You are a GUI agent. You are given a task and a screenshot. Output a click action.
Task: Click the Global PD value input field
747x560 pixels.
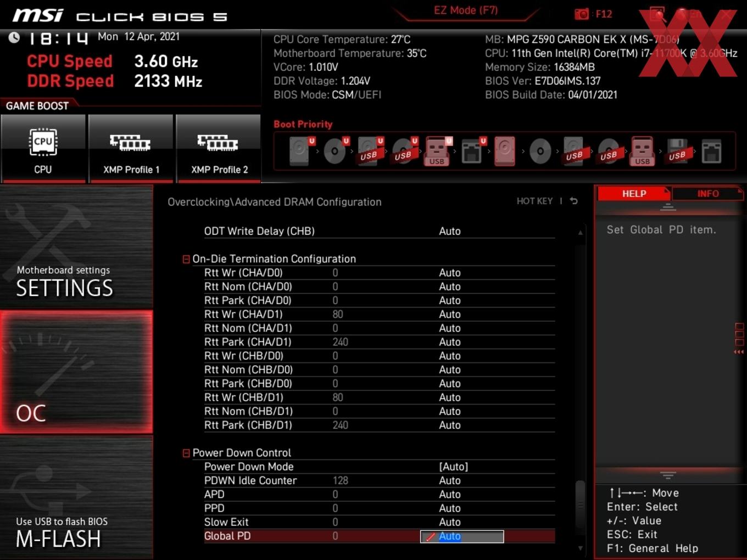pos(462,536)
